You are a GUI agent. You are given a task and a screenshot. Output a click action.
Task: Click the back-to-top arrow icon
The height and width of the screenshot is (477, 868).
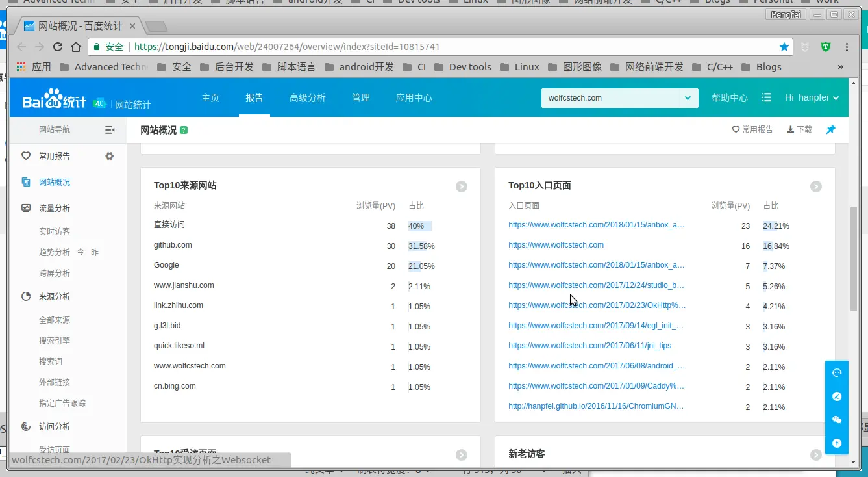[x=837, y=443]
